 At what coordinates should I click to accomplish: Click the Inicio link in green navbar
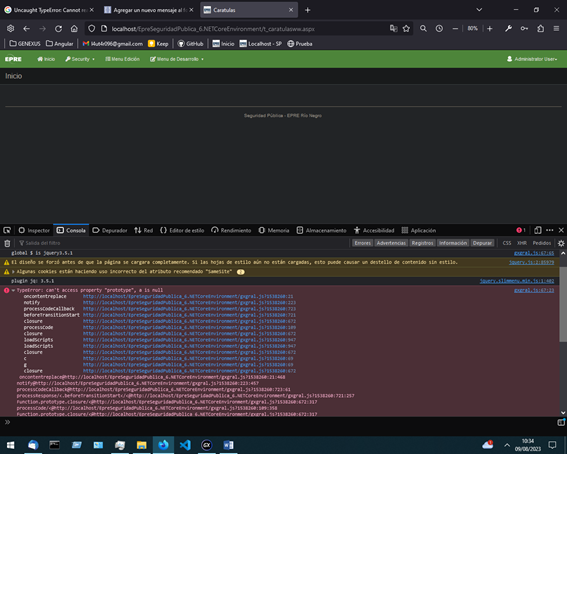[46, 59]
